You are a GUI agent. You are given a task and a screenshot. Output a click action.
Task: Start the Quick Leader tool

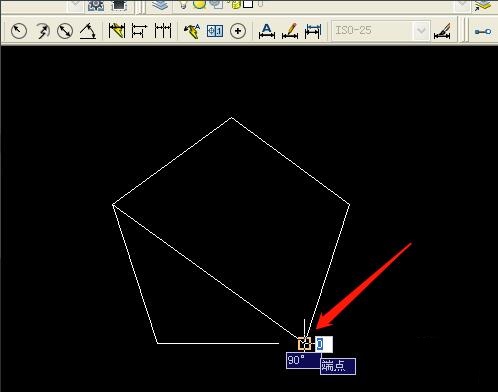pos(192,31)
